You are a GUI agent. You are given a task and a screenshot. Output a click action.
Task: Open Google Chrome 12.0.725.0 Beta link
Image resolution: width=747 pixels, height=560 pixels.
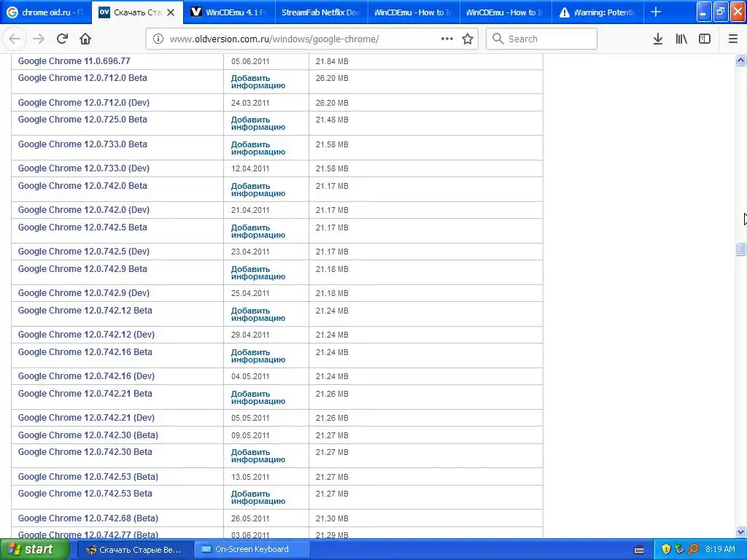point(82,119)
